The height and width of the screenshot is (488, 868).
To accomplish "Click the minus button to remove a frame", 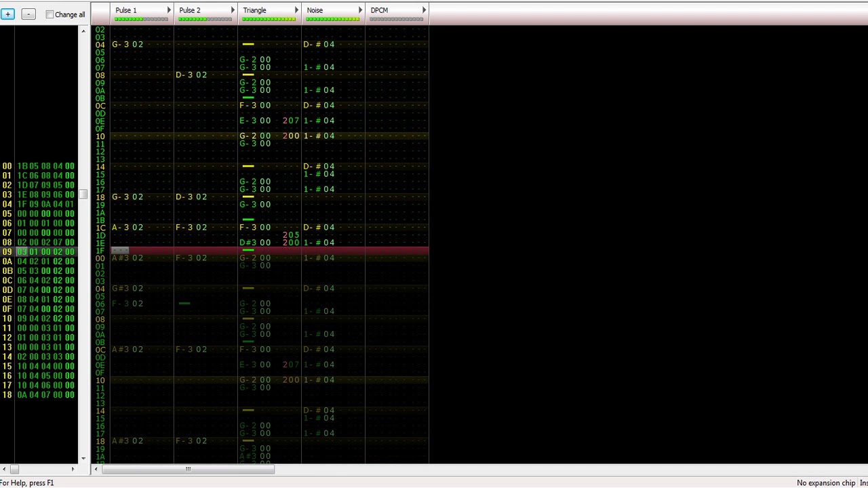I will (x=28, y=14).
